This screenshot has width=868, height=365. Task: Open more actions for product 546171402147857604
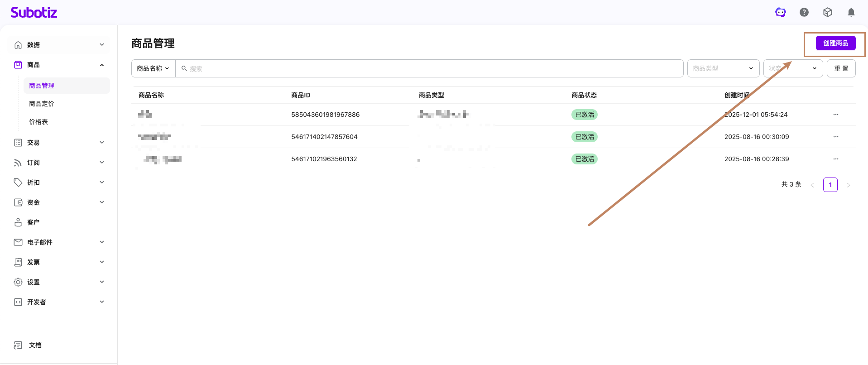pos(836,137)
